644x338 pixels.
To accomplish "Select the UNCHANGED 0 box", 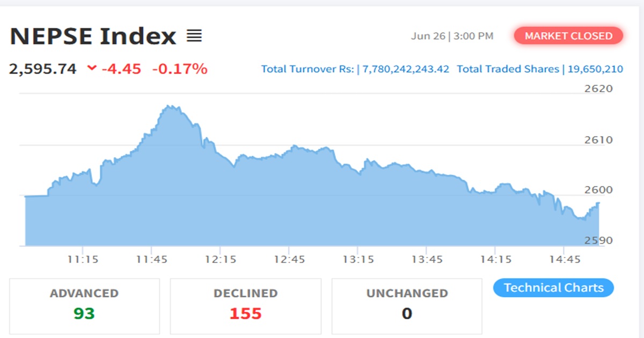I will (406, 306).
